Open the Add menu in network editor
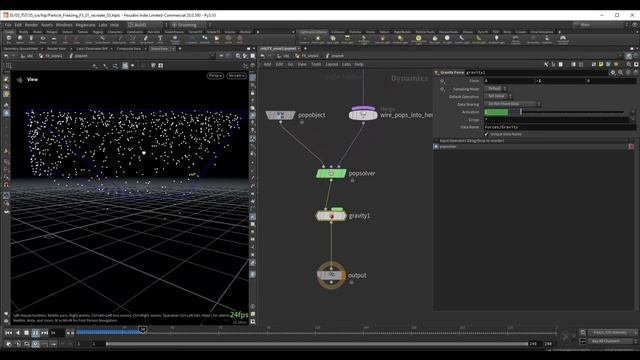Image resolution: width=640 pixels, height=360 pixels. (x=267, y=64)
